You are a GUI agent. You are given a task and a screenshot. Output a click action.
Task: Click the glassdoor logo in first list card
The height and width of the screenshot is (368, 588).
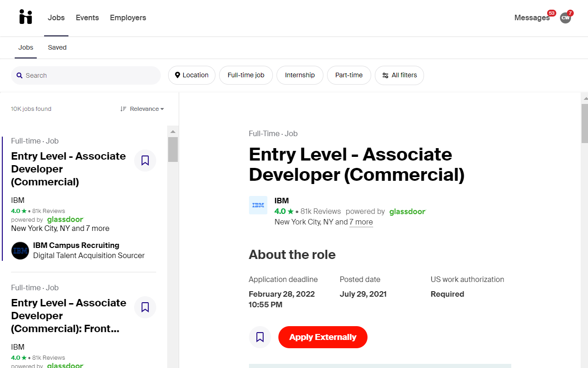(x=65, y=219)
